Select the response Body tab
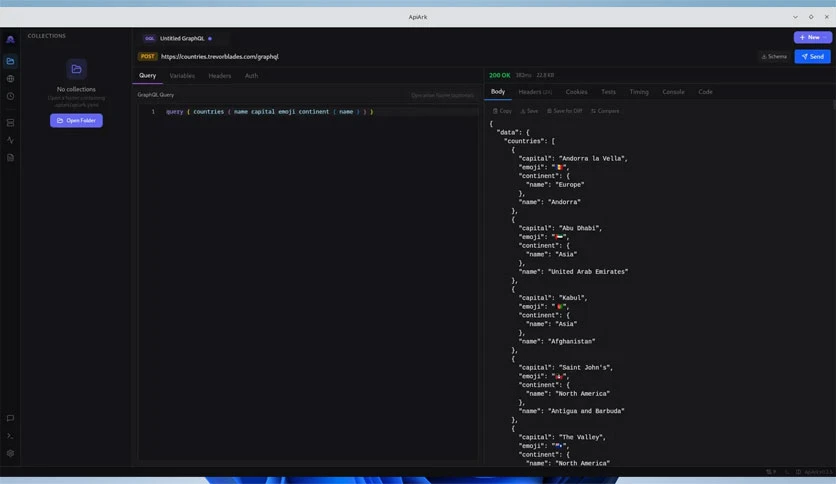The height and width of the screenshot is (484, 836). [x=498, y=92]
